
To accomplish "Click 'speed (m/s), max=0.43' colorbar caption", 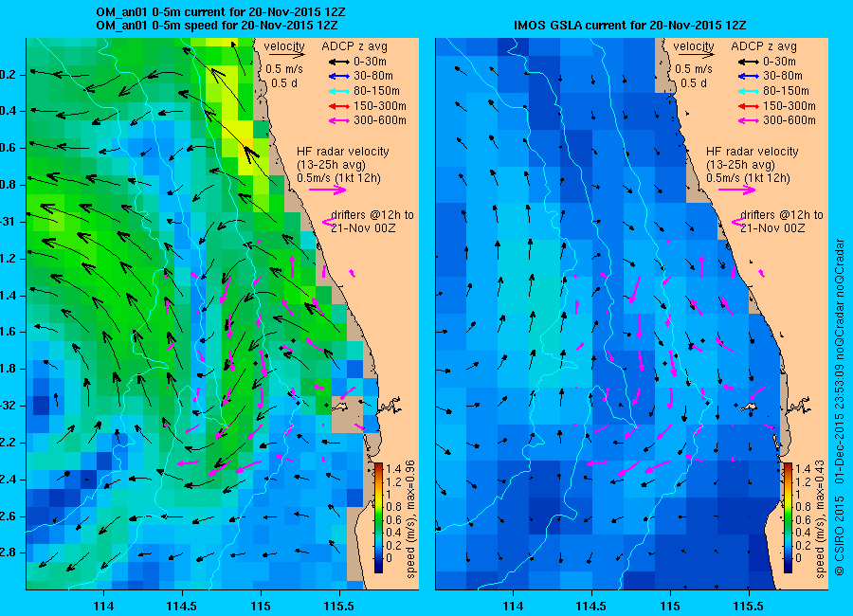I will click(820, 519).
